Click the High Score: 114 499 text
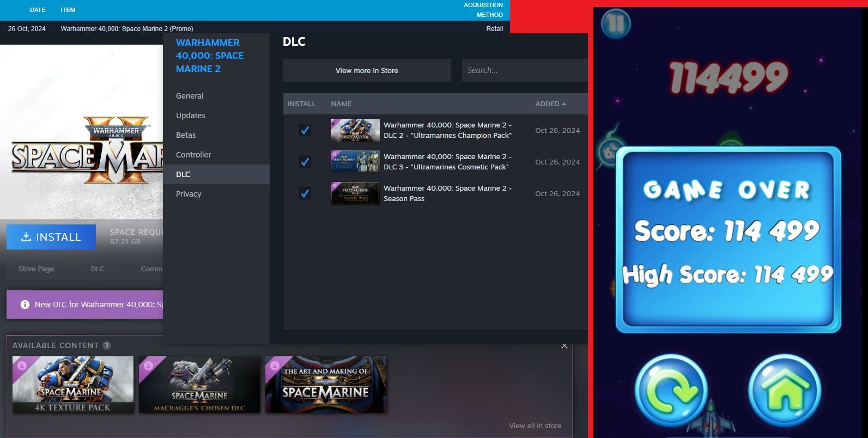Viewport: 868px width, 438px height. coord(728,275)
